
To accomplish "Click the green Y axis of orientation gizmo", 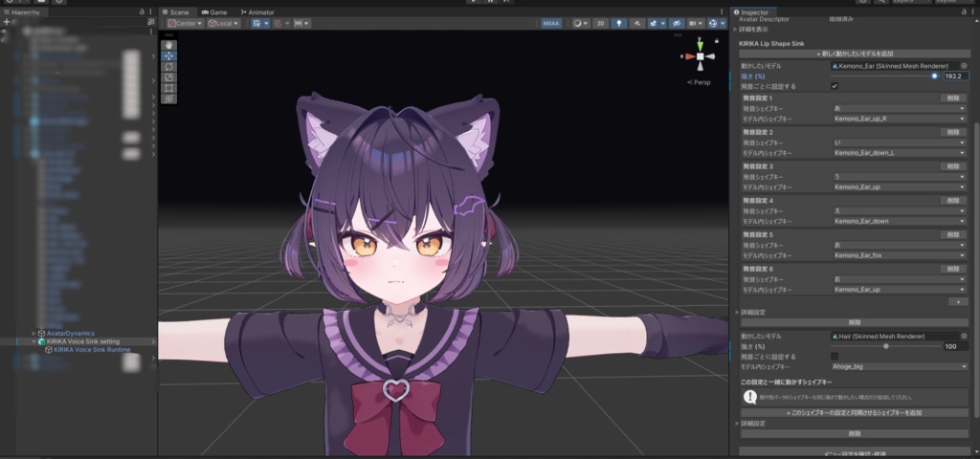I will 700,46.
